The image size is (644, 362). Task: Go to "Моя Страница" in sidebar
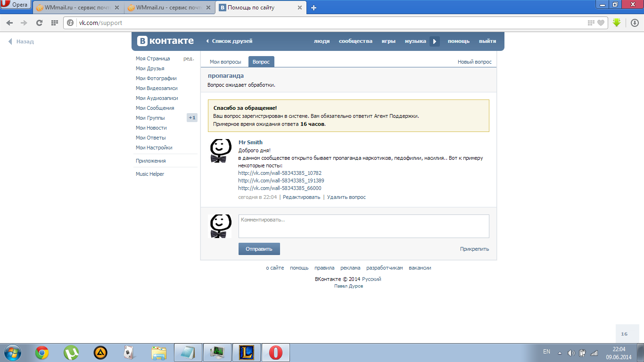(x=153, y=58)
